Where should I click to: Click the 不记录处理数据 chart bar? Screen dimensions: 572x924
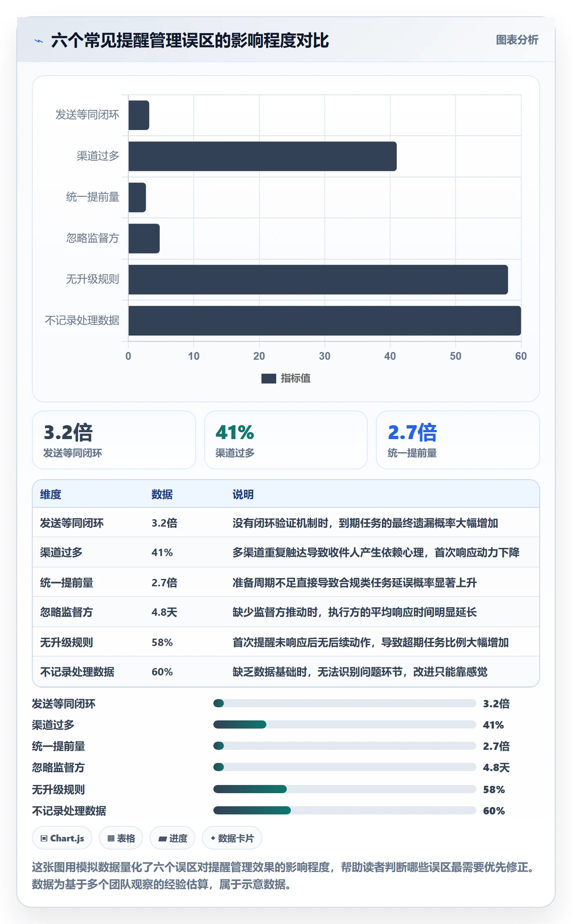click(x=325, y=321)
